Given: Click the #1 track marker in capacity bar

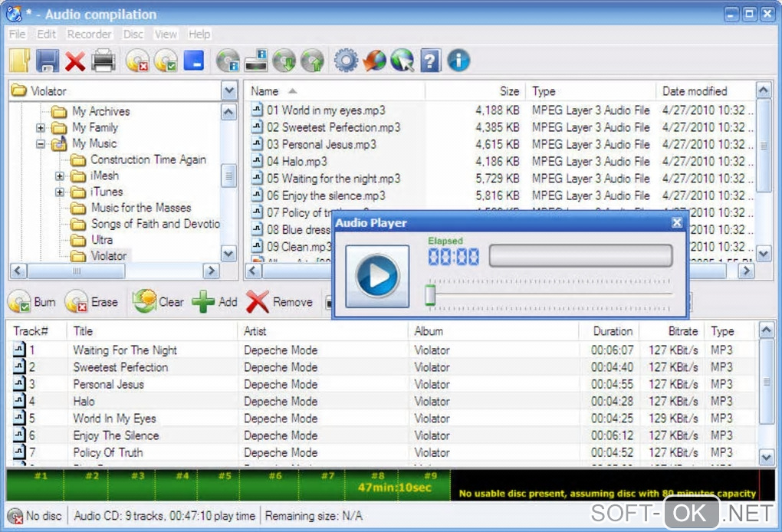Looking at the screenshot, I should [x=41, y=476].
